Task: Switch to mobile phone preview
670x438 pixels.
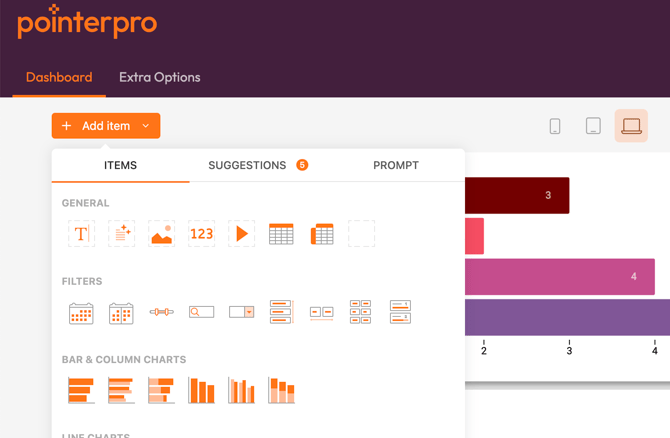Action: pos(555,126)
